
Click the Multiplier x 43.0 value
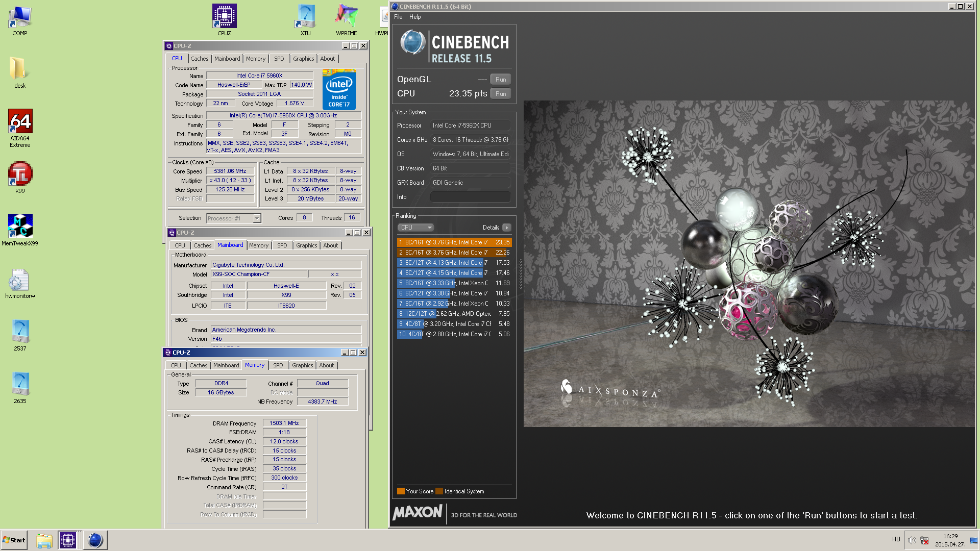(x=230, y=181)
